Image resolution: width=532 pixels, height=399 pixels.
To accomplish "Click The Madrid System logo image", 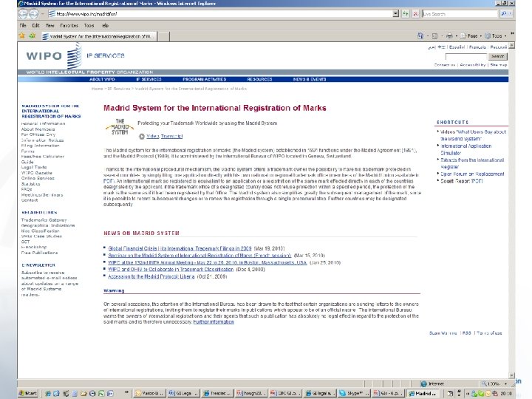I will 120,127.
